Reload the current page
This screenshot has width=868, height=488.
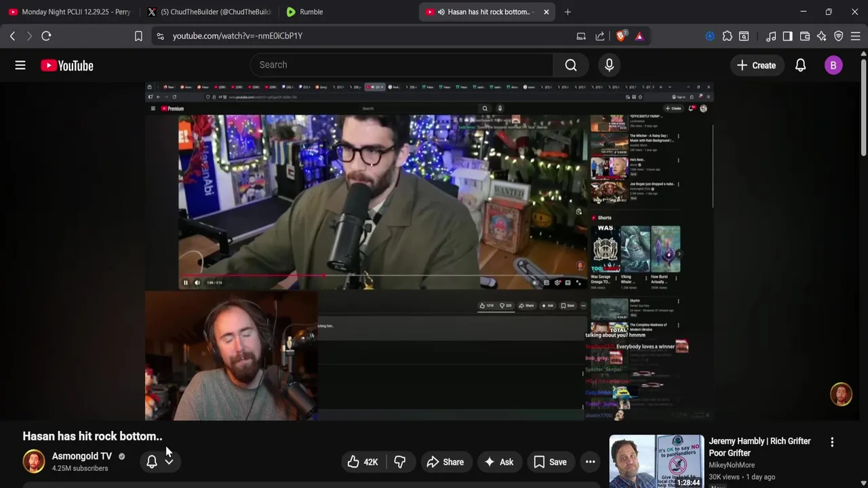46,36
